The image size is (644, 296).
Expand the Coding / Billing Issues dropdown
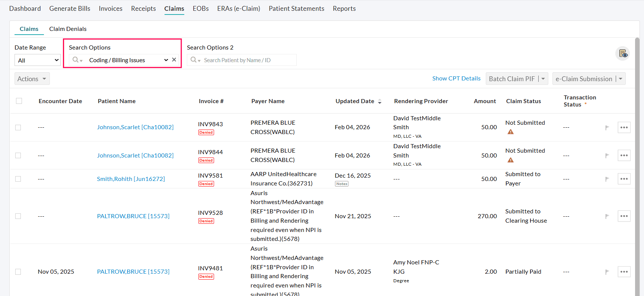tap(166, 60)
